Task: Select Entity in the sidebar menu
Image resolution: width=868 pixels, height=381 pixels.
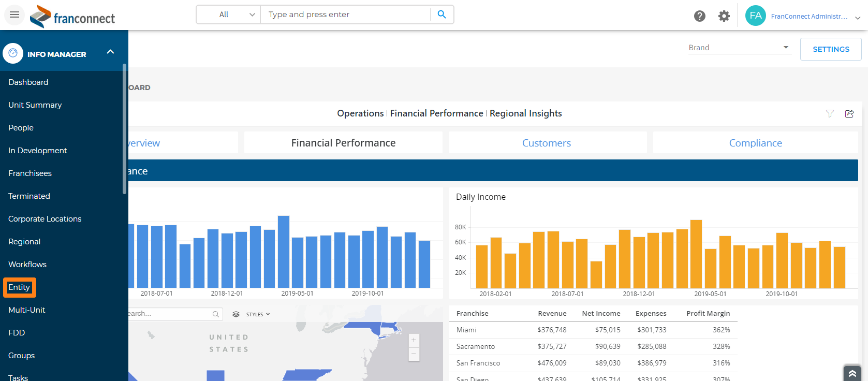Action: [x=19, y=287]
